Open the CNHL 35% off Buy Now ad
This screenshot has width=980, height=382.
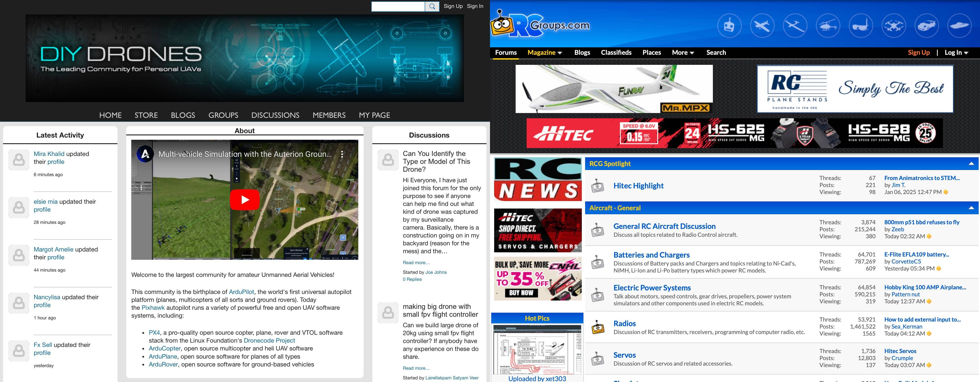(538, 279)
